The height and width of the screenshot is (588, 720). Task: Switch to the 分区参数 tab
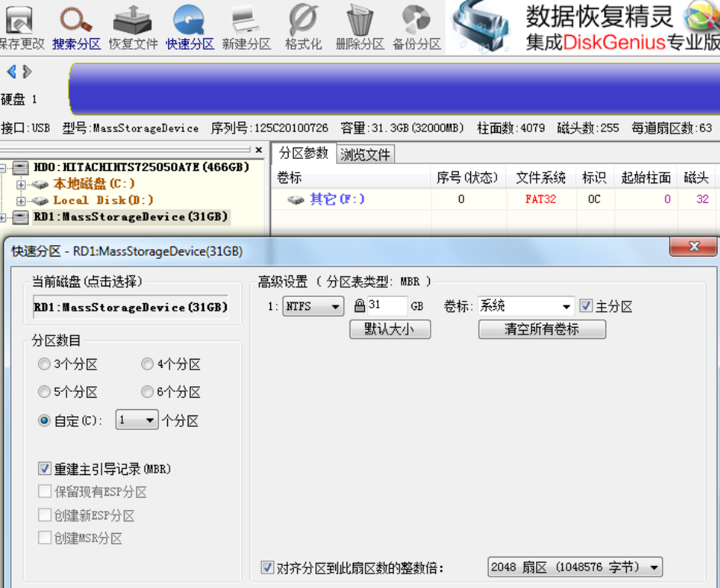(x=304, y=153)
